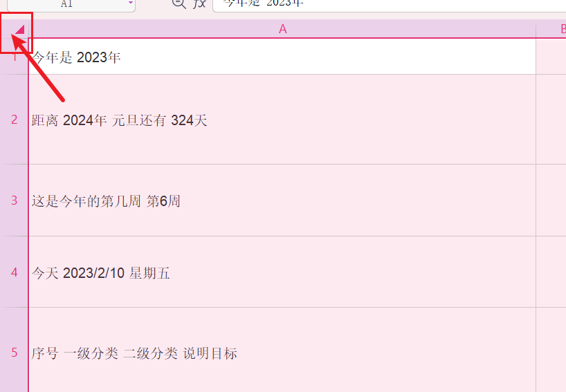Expand the name box dropdown arrow

coord(131,3)
